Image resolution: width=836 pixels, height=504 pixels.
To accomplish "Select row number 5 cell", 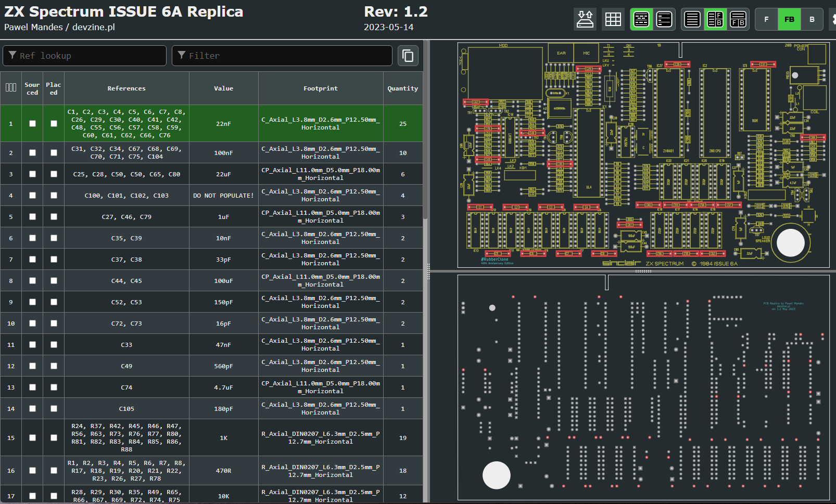I will coord(11,216).
